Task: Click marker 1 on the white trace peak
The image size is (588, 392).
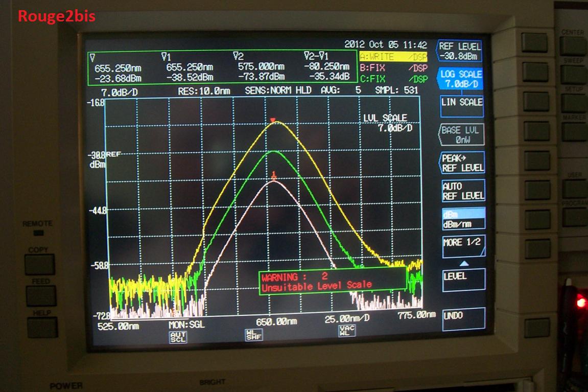Action: click(274, 176)
